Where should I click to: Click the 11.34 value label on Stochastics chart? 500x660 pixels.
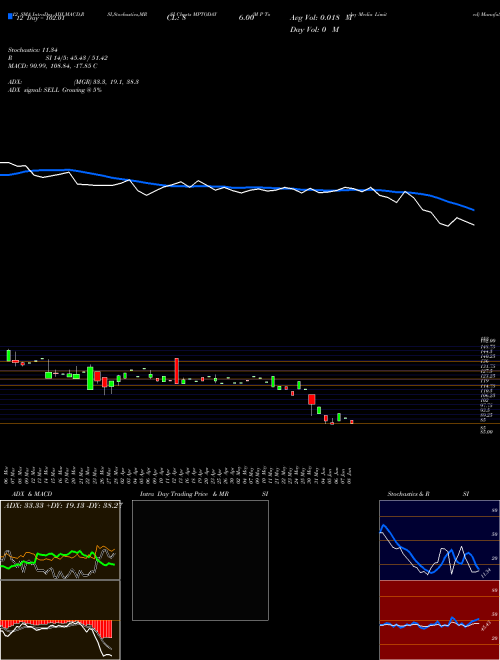pyautogui.click(x=486, y=573)
